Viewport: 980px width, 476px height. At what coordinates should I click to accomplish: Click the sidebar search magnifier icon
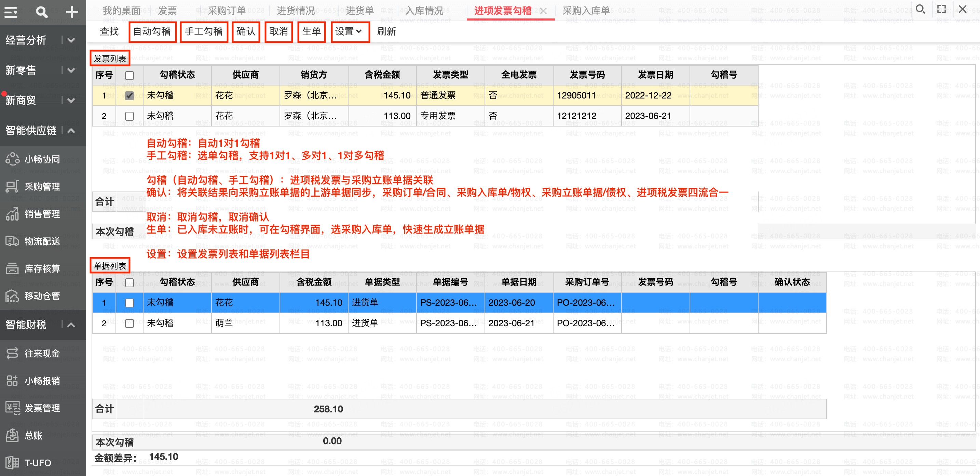(x=41, y=12)
